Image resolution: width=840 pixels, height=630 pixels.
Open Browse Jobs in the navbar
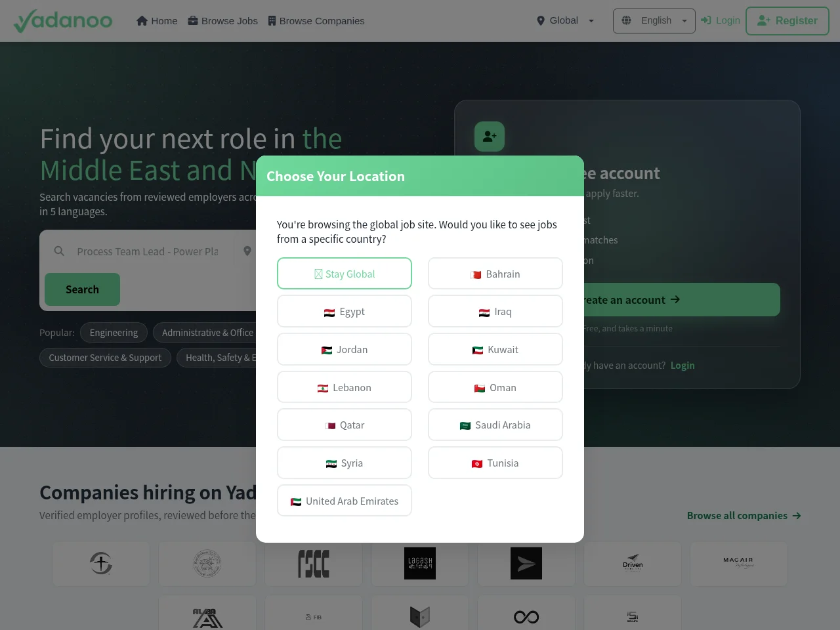coord(222,21)
